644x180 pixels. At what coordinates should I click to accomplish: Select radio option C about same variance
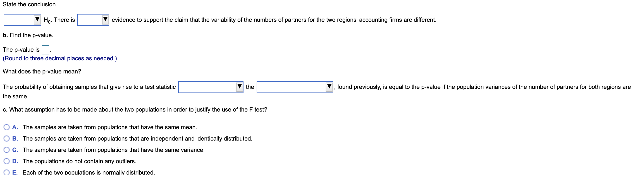[x=7, y=150]
